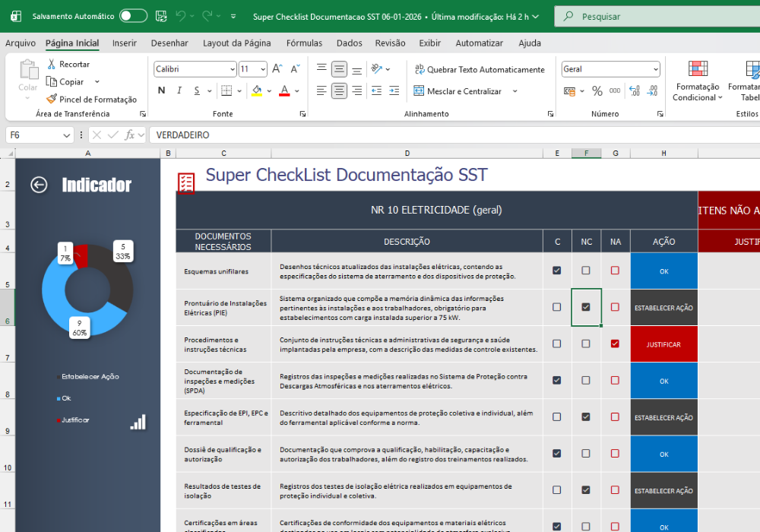This screenshot has width=760, height=532.
Task: Open Formatação Condicional icon
Action: 698,69
